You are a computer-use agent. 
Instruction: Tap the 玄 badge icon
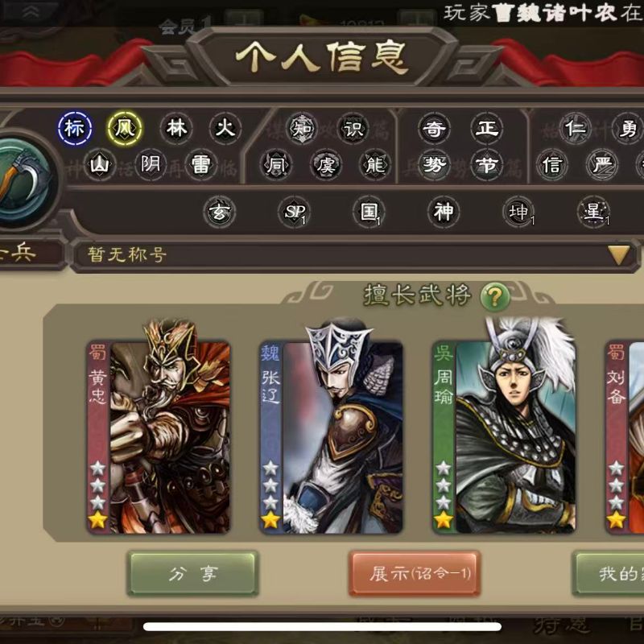[219, 212]
